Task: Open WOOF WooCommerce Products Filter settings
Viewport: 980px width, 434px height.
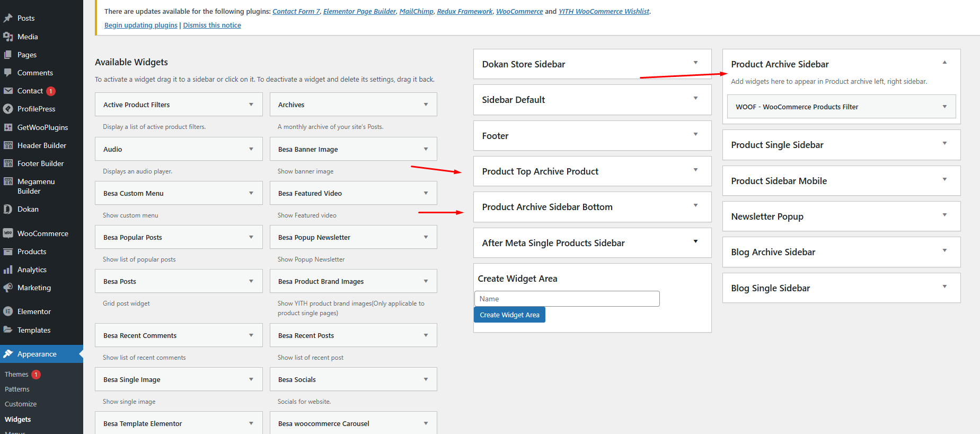Action: point(944,107)
